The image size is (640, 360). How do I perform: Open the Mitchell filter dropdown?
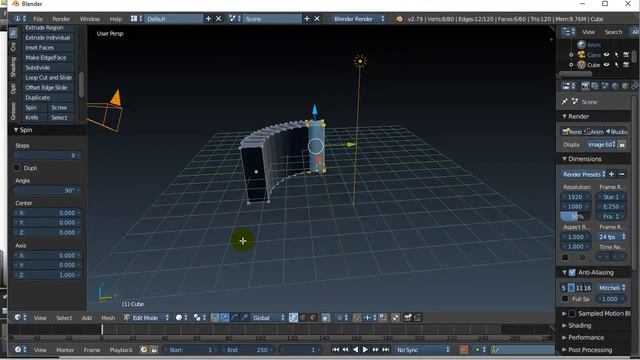pyautogui.click(x=611, y=288)
